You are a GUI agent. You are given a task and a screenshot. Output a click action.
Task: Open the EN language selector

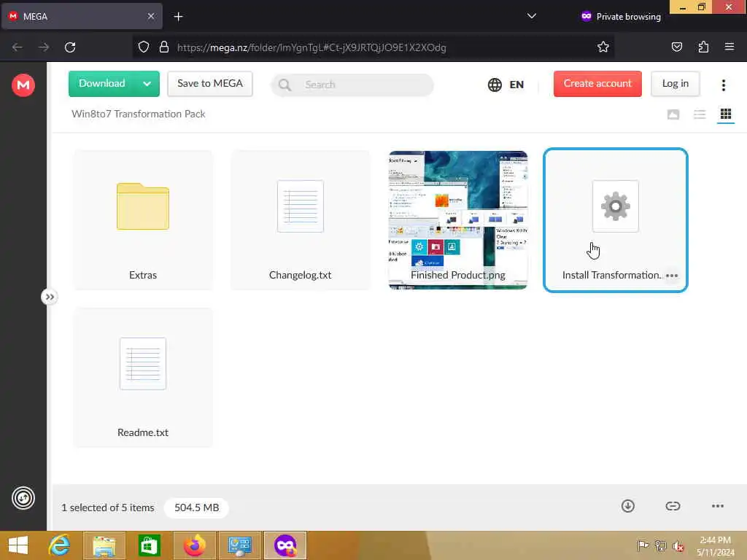pyautogui.click(x=506, y=85)
